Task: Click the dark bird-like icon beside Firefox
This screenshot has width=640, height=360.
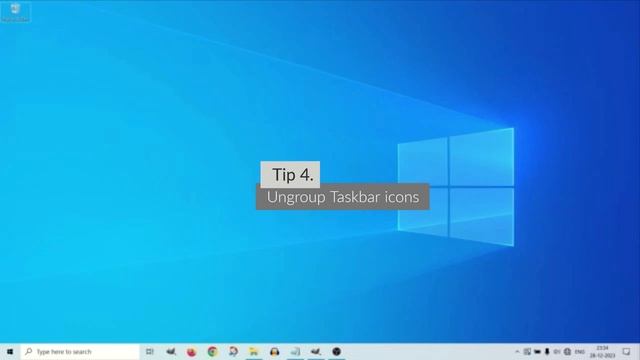Action: tap(171, 351)
